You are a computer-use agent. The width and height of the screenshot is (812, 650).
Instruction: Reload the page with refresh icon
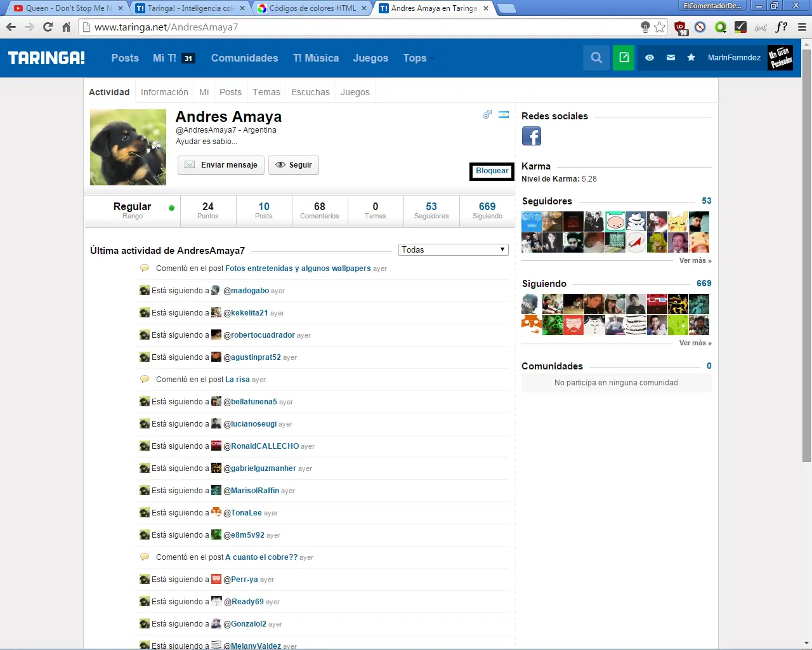click(48, 27)
